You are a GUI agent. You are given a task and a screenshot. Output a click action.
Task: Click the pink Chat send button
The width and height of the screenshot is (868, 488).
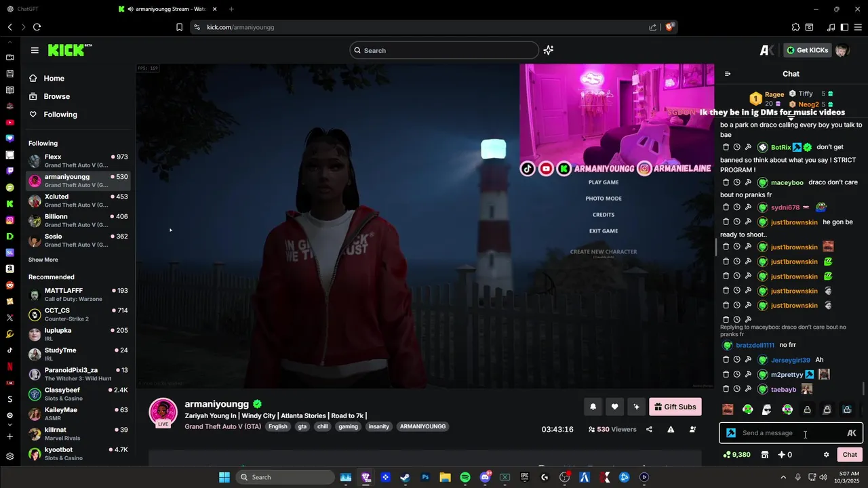850,455
